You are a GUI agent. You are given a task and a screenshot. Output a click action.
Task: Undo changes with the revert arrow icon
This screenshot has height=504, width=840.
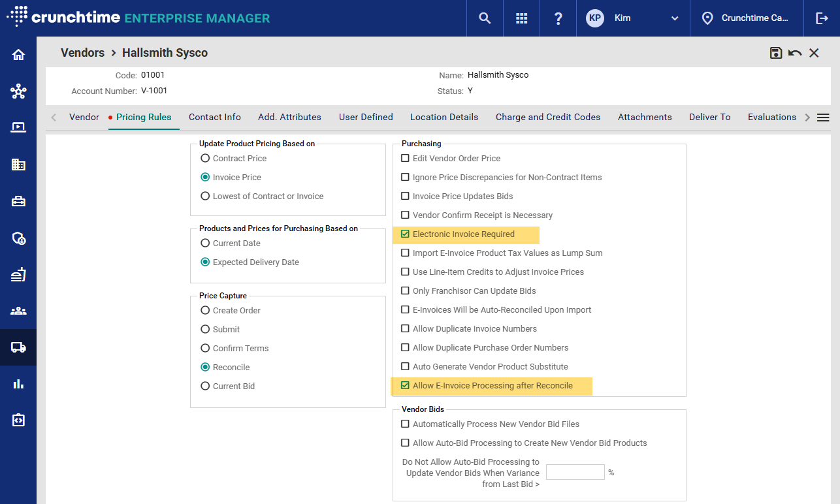click(795, 53)
